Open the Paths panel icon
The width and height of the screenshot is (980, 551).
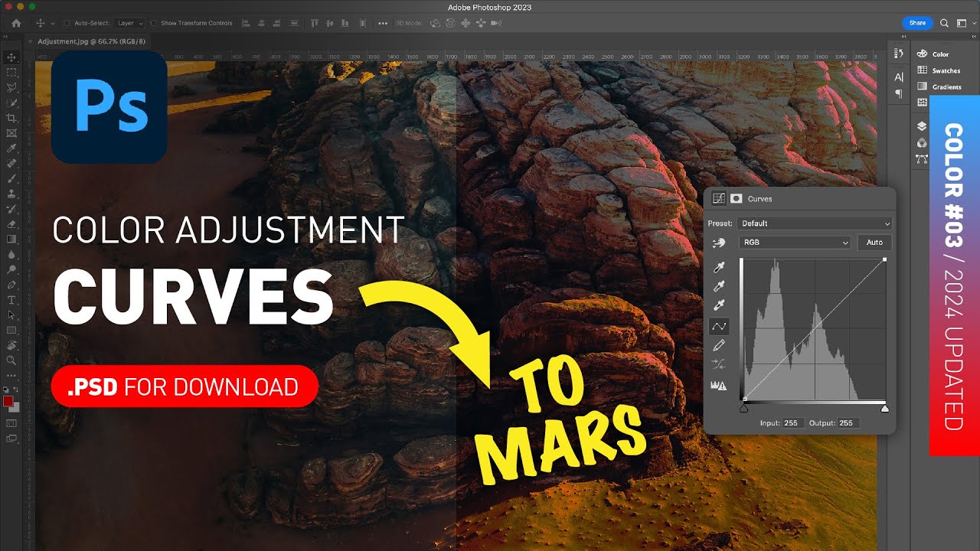pyautogui.click(x=922, y=159)
